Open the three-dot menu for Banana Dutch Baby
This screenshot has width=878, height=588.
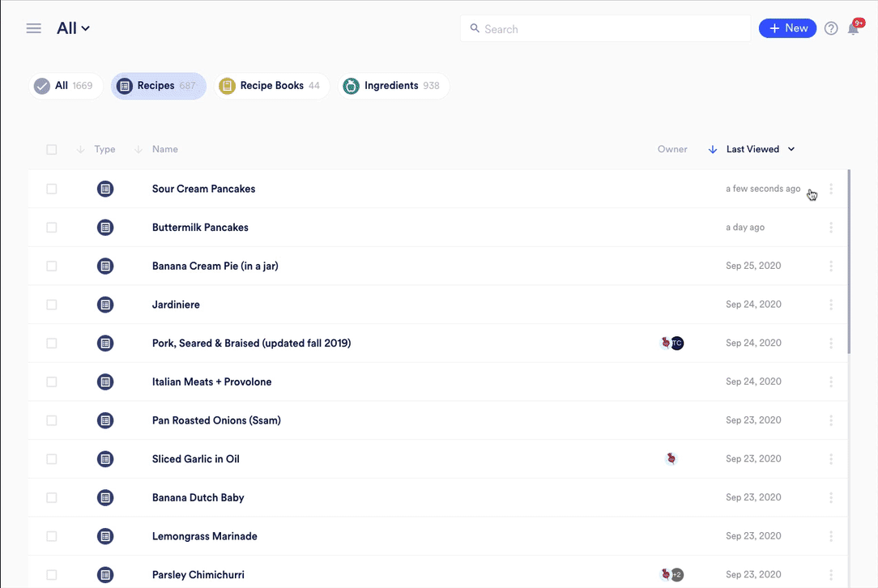[x=831, y=497]
